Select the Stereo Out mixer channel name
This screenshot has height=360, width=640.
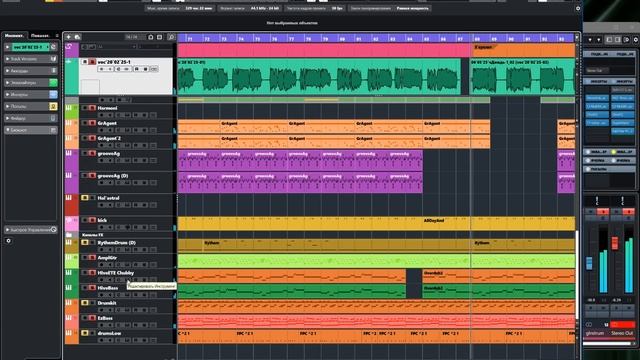(x=622, y=333)
